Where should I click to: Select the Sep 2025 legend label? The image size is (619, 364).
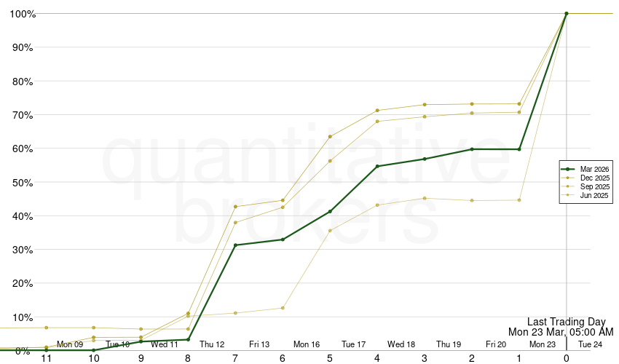click(x=594, y=186)
